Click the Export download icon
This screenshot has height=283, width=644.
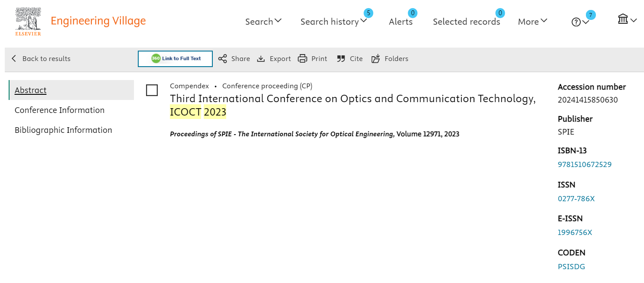coord(261,58)
